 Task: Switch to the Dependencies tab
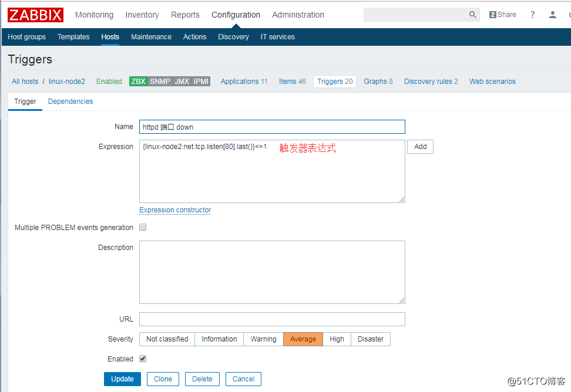point(70,102)
